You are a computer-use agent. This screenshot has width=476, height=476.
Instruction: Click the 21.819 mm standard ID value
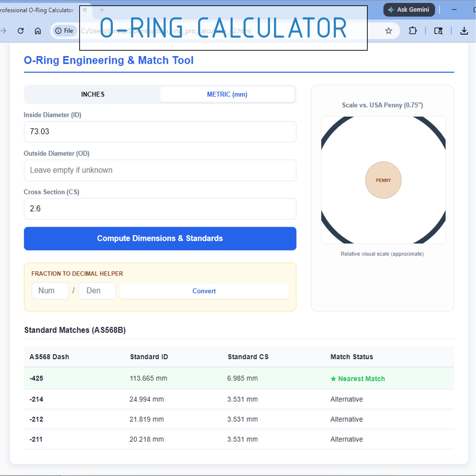tap(147, 419)
